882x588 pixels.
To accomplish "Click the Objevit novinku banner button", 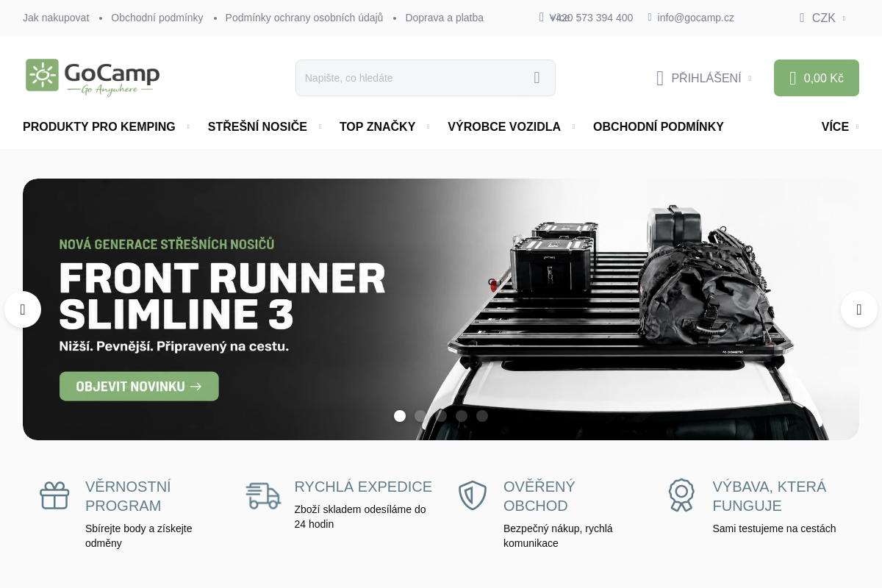I will 139,386.
